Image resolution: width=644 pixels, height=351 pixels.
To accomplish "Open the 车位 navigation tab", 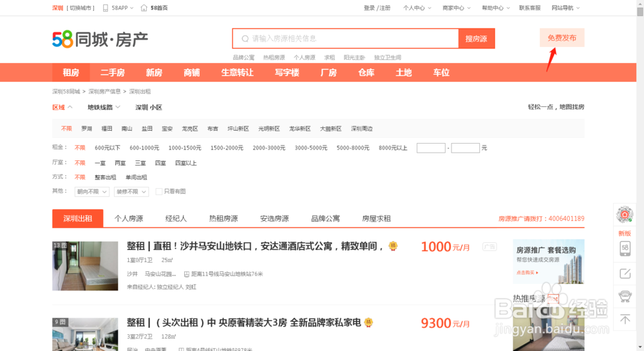I will [441, 73].
